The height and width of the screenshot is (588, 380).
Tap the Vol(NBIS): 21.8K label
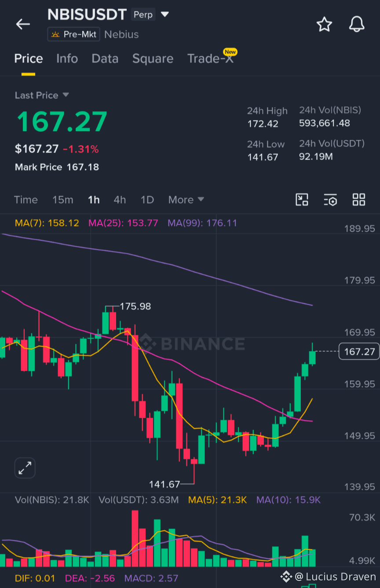(52, 500)
